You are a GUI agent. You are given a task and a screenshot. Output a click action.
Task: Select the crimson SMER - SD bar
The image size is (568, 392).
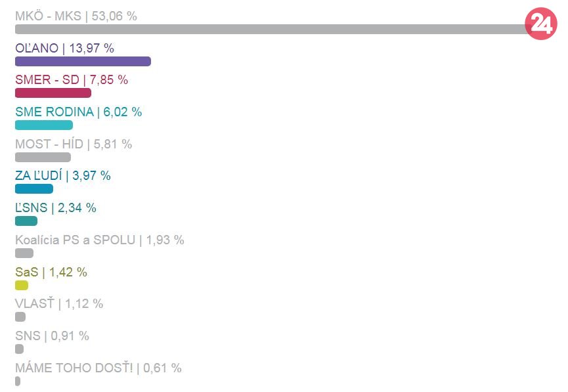(53, 93)
